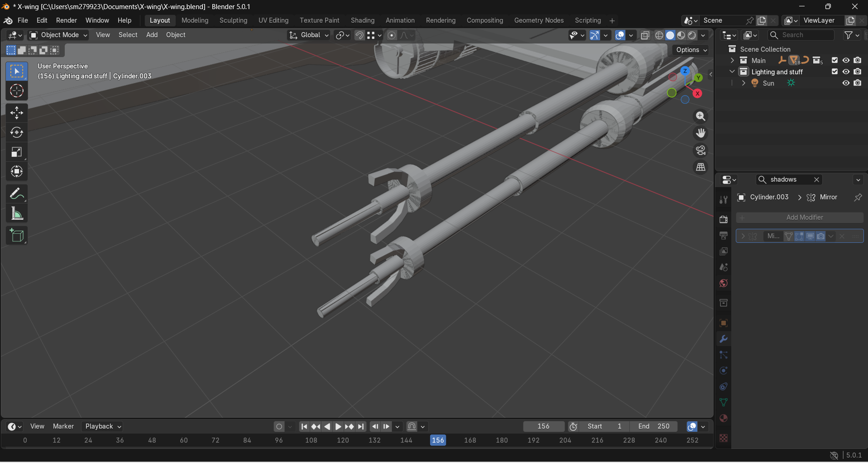
Task: Pick the Annotate pencil tool
Action: pyautogui.click(x=17, y=194)
